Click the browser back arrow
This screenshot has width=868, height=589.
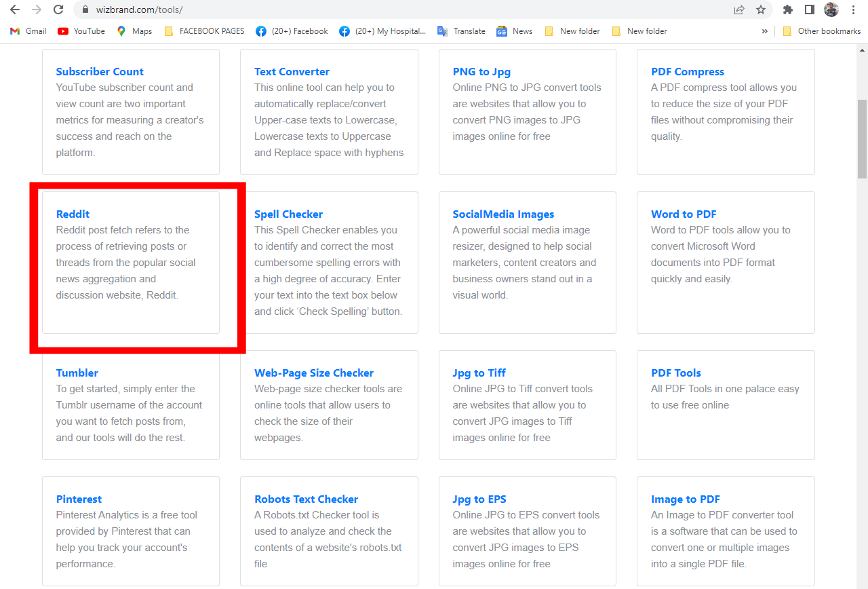[x=14, y=9]
